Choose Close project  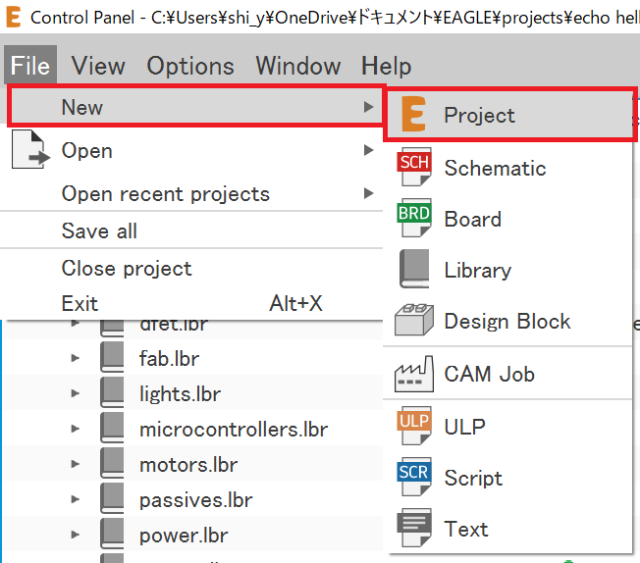click(x=192, y=268)
